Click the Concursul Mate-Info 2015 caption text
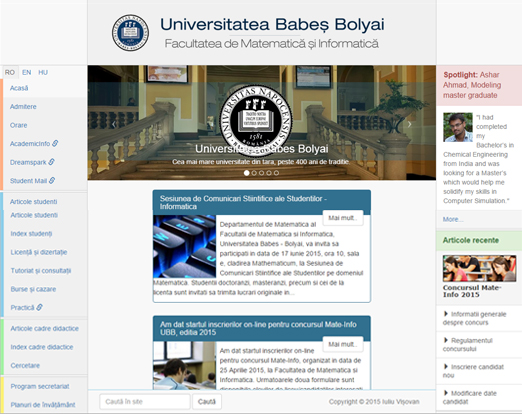Viewport: 522px width, 414px height. pyautogui.click(x=472, y=291)
